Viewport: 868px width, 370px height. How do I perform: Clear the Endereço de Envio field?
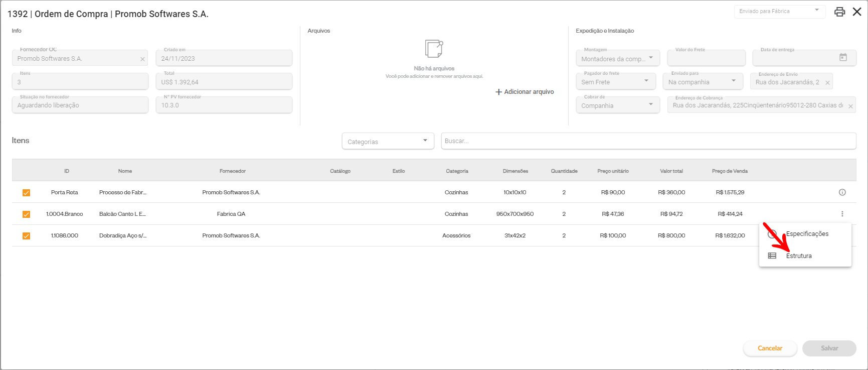click(x=827, y=83)
